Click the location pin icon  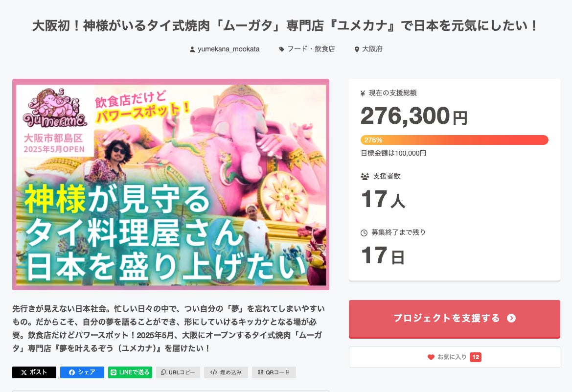[x=357, y=49]
